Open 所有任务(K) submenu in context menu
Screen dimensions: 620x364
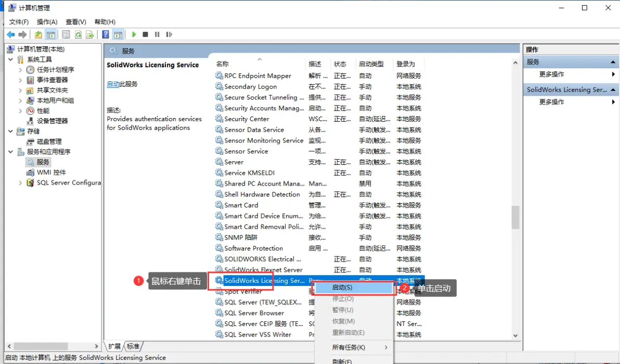[x=354, y=347]
